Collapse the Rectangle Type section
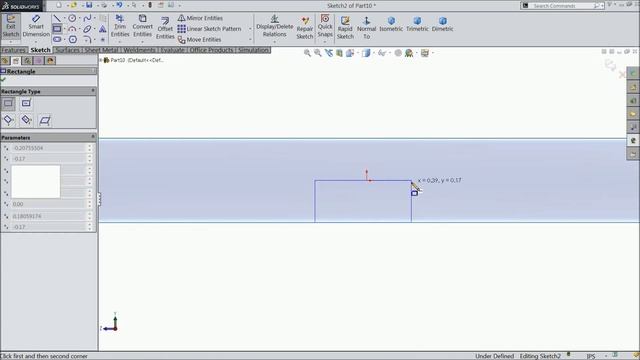This screenshot has height=360, width=640. coord(93,91)
